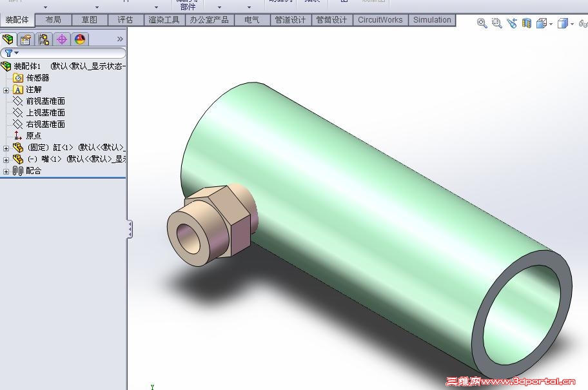588x390 pixels.
Task: Select the 传感器 sensors folder
Action: click(37, 78)
